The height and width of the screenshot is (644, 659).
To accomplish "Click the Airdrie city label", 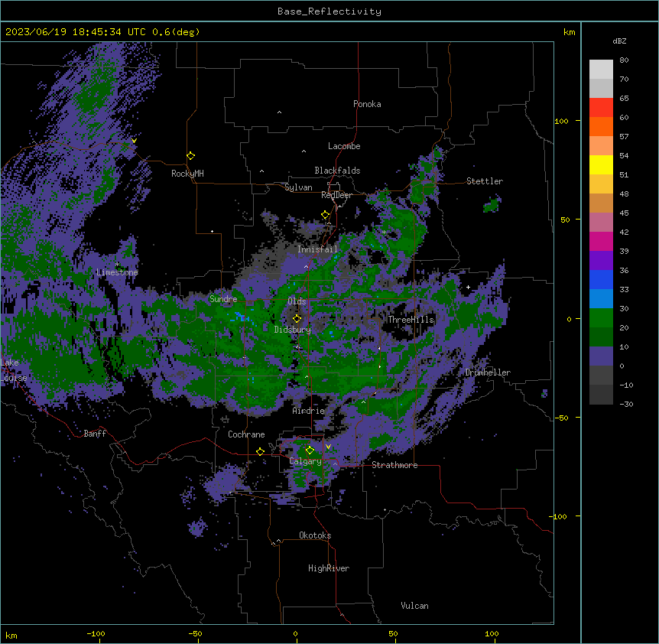I will [x=309, y=411].
